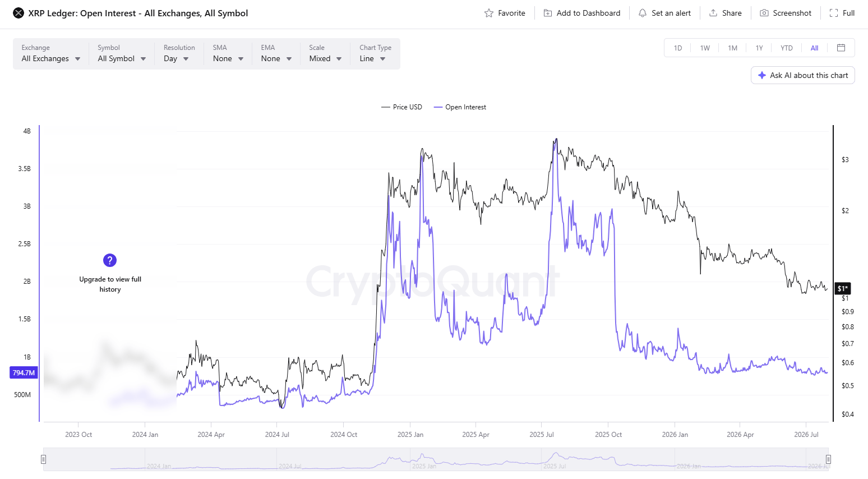868x479 pixels.
Task: Click the Full screen expand icon
Action: tap(834, 13)
